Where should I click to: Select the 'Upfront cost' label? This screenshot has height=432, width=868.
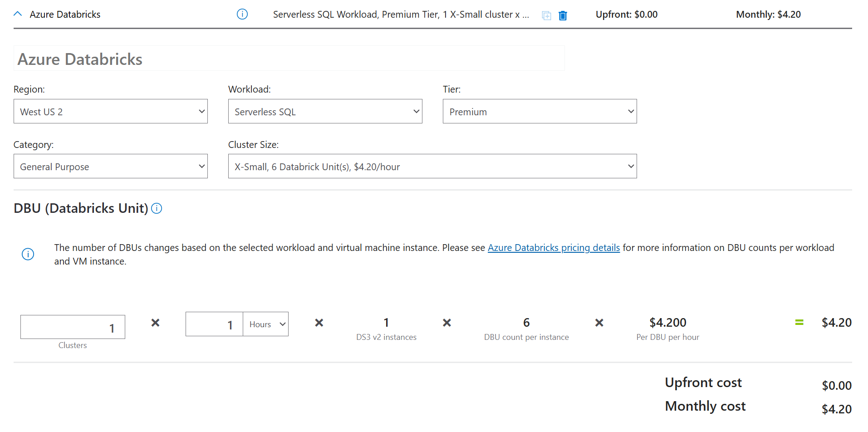point(703,383)
